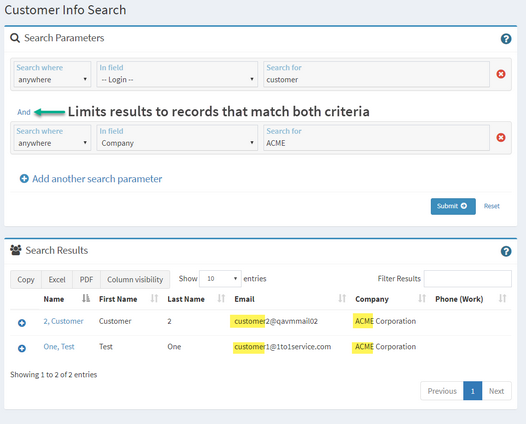The height and width of the screenshot is (424, 526).
Task: Reset the search parameters
Action: 491,206
